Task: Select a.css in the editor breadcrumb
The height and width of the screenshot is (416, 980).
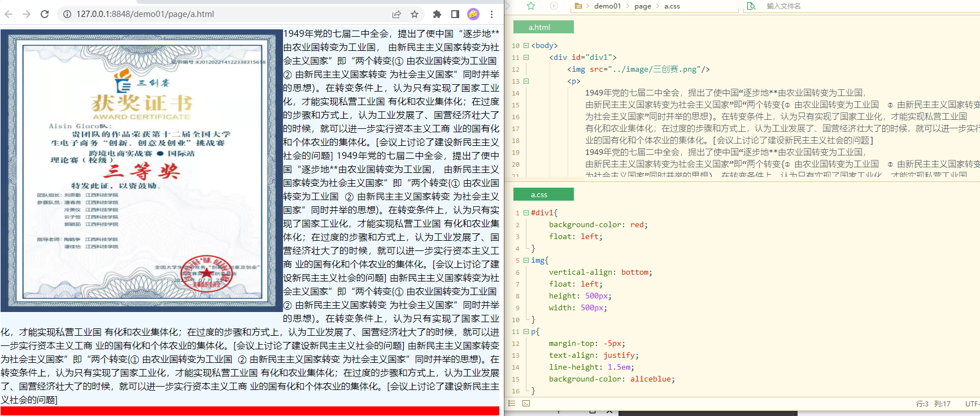Action: coord(672,6)
